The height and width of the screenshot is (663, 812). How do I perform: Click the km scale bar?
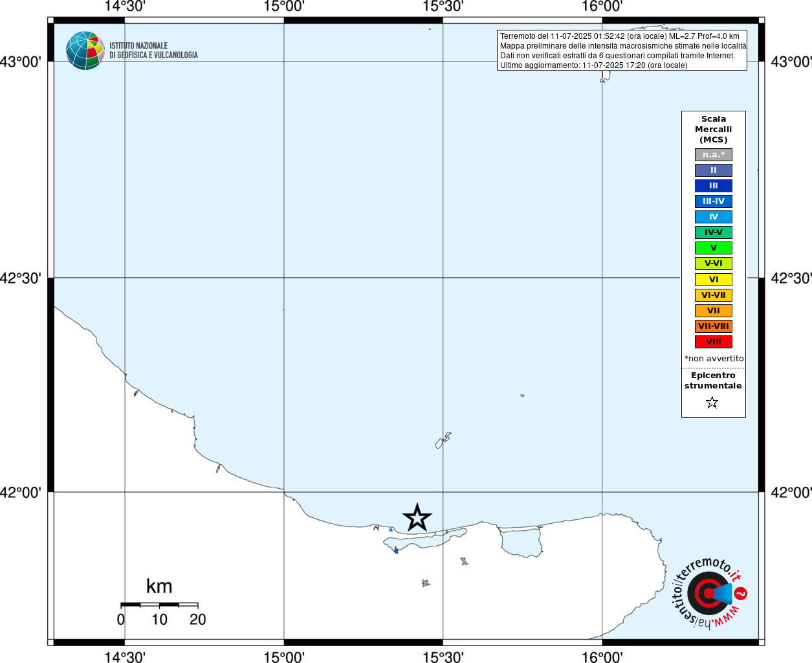[x=159, y=605]
